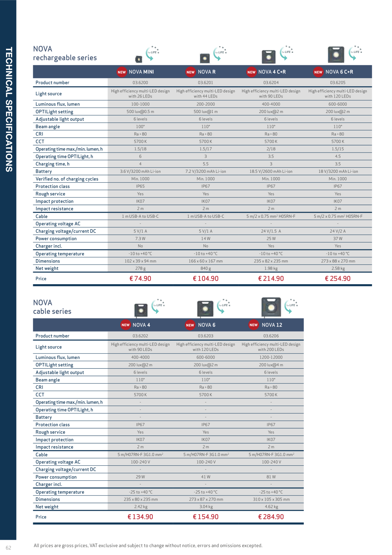Image resolution: width=392 pixels, height=555 pixels.
Task: Click product number 03.6200
Action: tap(140, 83)
